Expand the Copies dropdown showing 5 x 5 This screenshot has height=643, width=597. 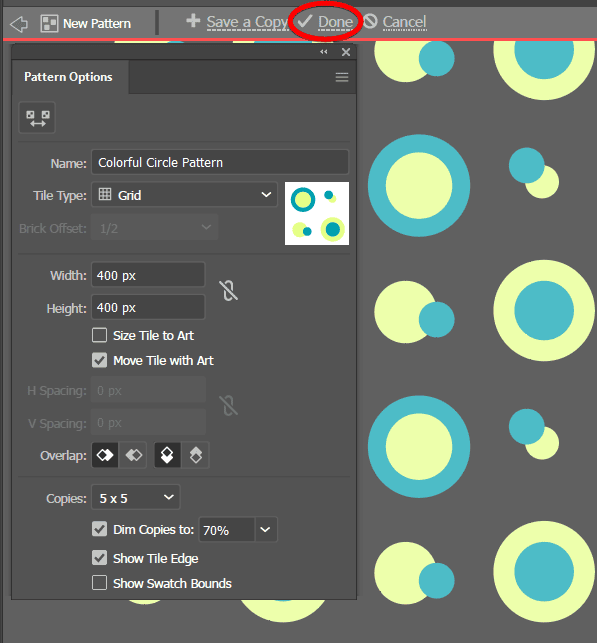point(136,497)
